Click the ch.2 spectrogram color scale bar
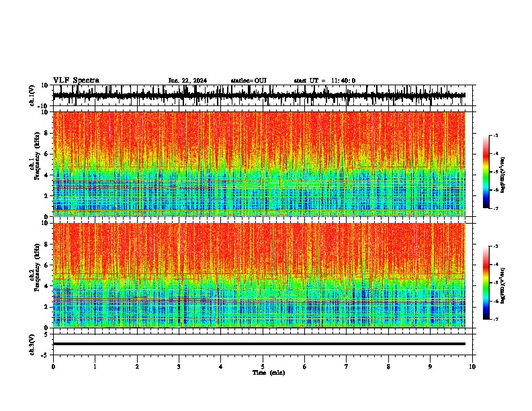 tap(486, 283)
